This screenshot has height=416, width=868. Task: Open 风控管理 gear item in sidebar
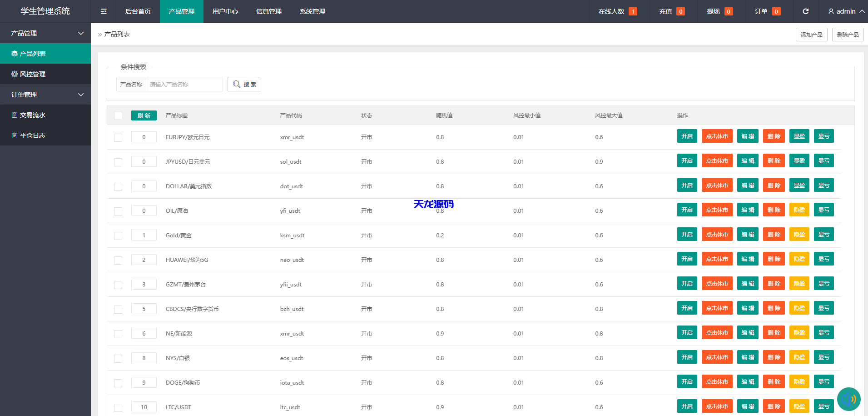click(45, 74)
